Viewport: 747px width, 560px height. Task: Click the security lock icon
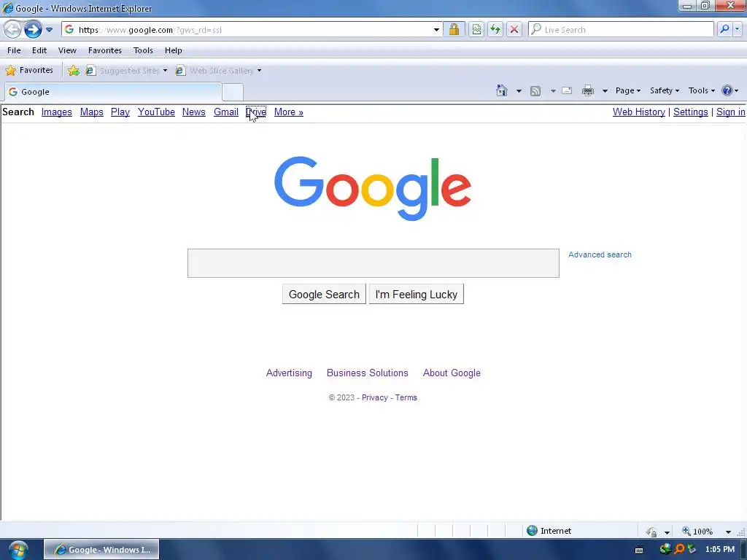coord(454,29)
